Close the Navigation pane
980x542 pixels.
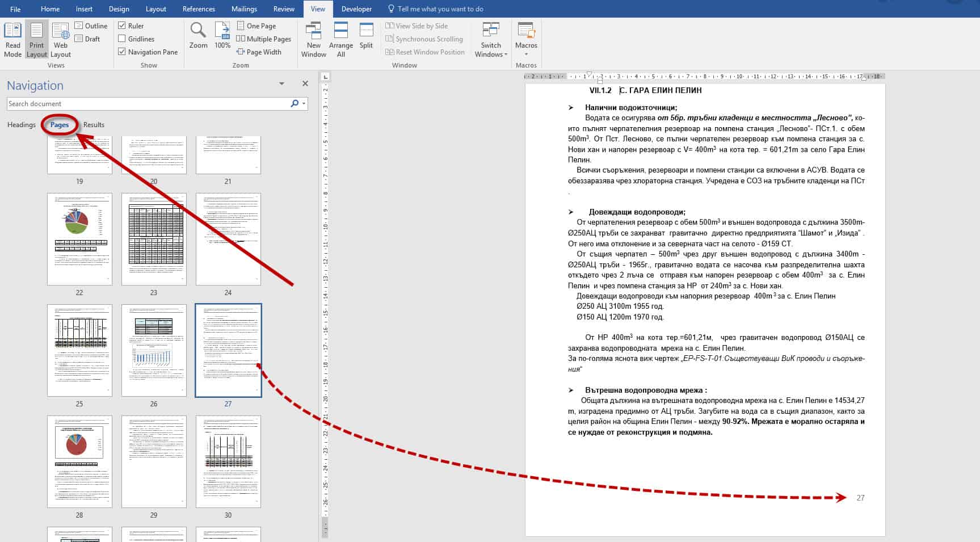pyautogui.click(x=305, y=83)
